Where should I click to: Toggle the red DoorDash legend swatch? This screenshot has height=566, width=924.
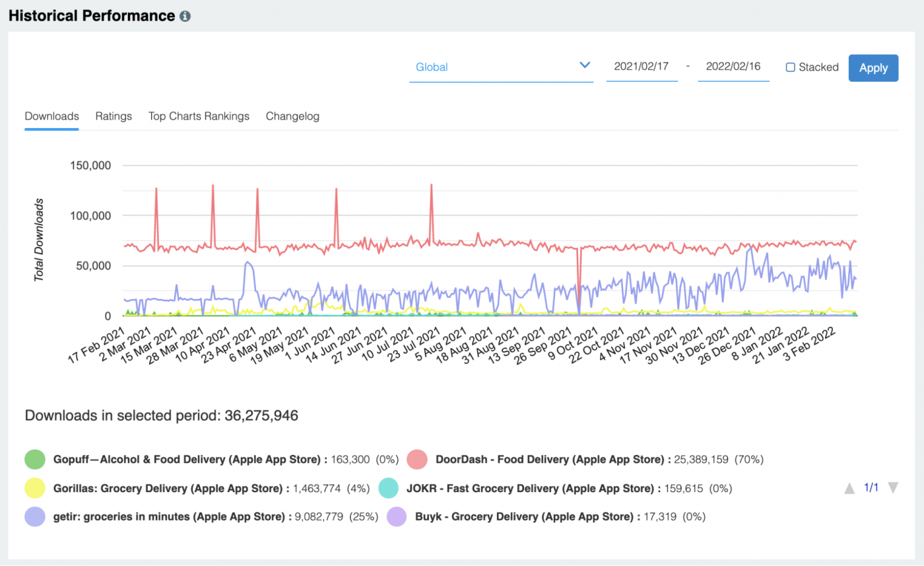pos(418,459)
